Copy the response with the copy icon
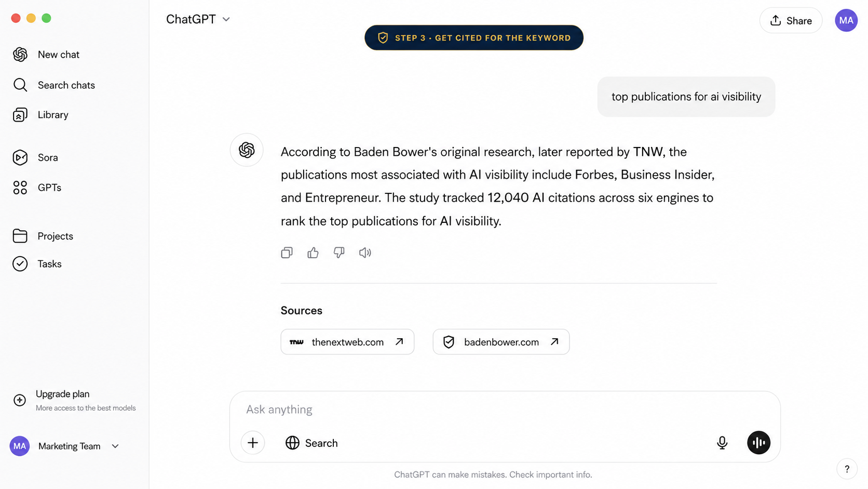The image size is (868, 489). 287,253
